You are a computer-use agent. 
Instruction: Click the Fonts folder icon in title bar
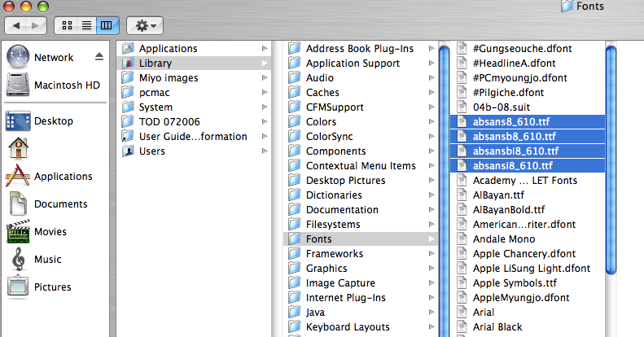(x=567, y=6)
